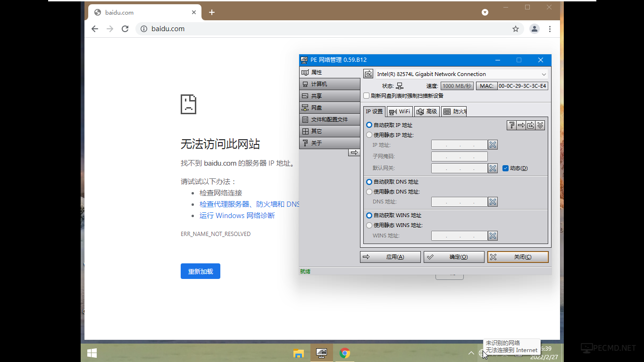Open File Explorer from the taskbar
This screenshot has height=362, width=644.
tap(299, 353)
